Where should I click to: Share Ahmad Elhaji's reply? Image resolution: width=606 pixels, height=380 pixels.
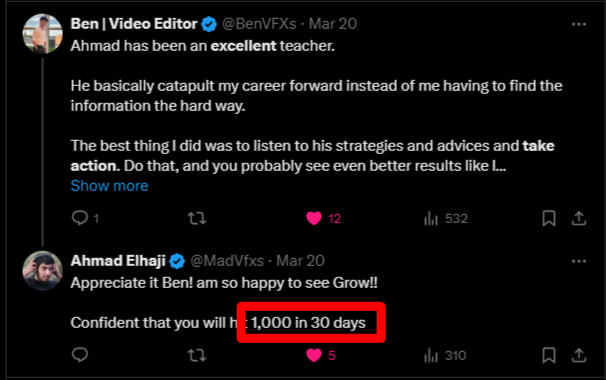coord(579,355)
